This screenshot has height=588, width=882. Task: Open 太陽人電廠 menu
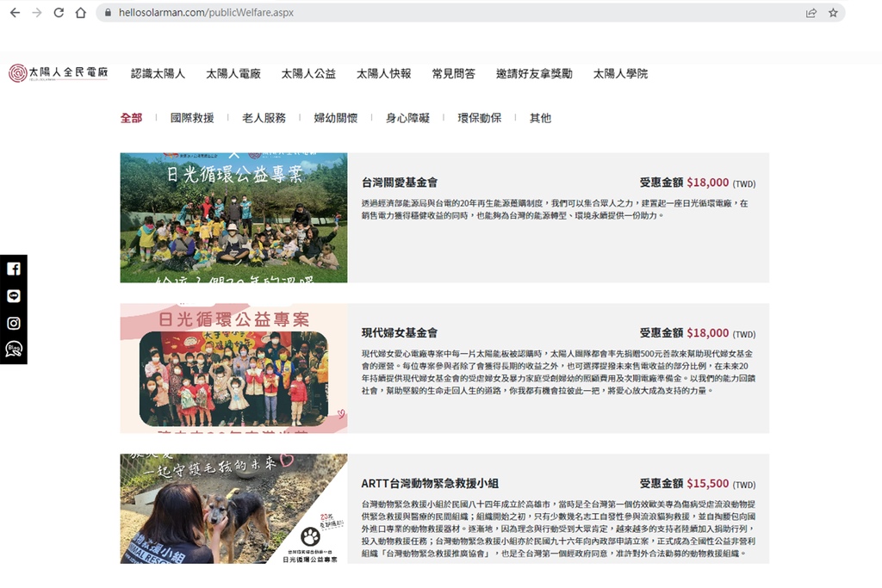pyautogui.click(x=233, y=74)
